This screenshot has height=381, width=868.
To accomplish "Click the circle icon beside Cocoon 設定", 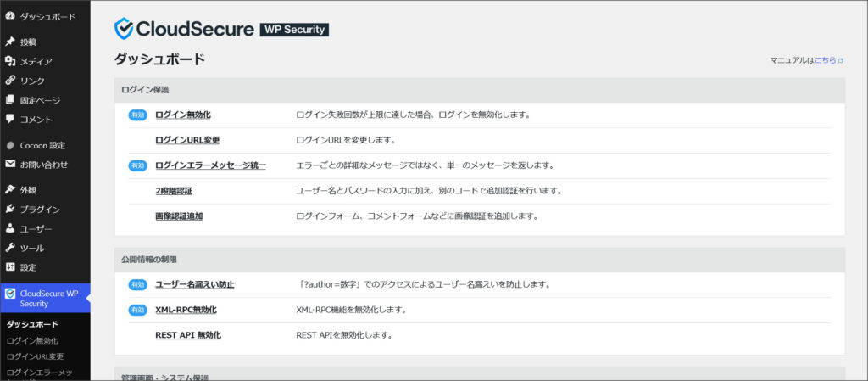I will tap(9, 146).
